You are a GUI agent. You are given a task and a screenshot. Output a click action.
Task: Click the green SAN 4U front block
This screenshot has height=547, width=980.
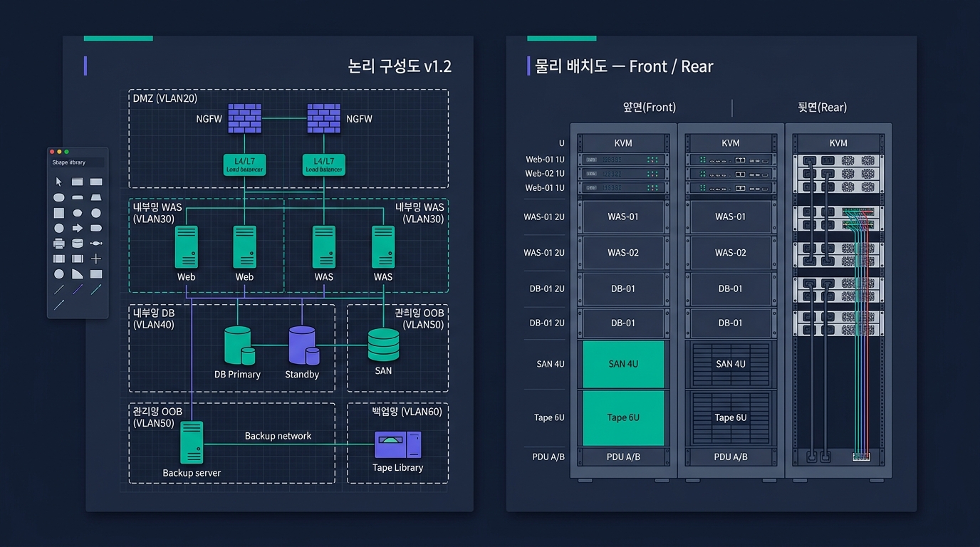[623, 364]
